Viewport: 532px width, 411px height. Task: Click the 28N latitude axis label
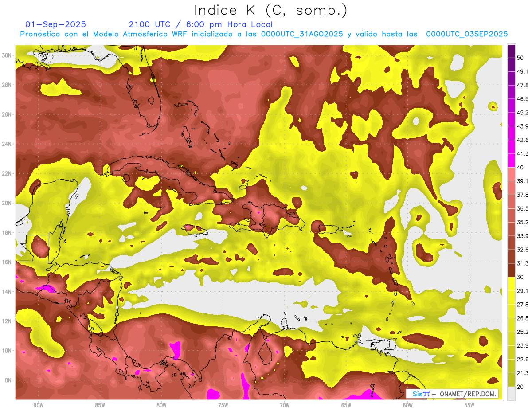coord(7,85)
